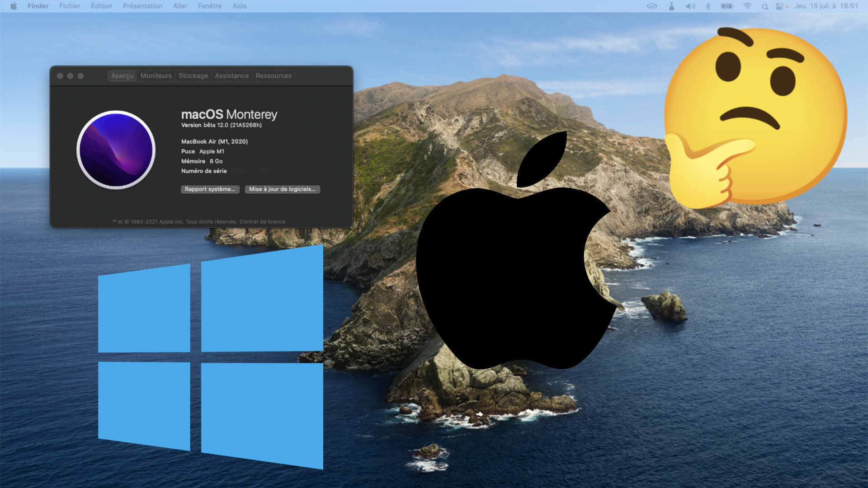Expand the Fenêtre menu

tap(210, 6)
